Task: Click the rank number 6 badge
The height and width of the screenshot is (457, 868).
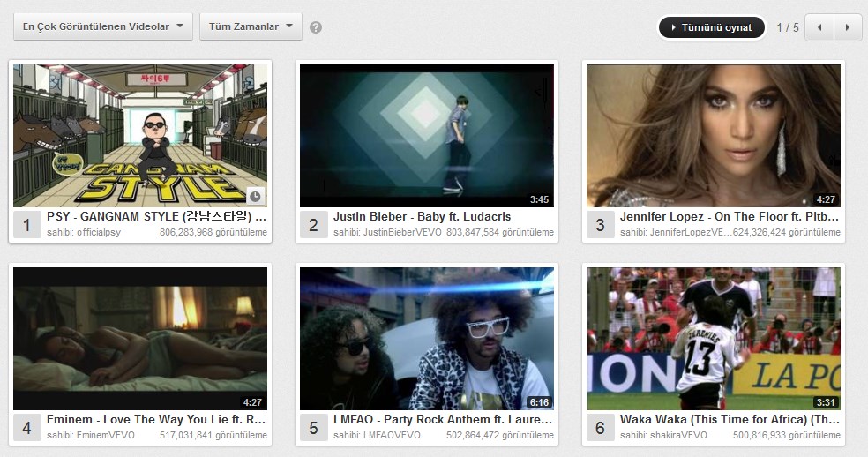Action: 600,428
